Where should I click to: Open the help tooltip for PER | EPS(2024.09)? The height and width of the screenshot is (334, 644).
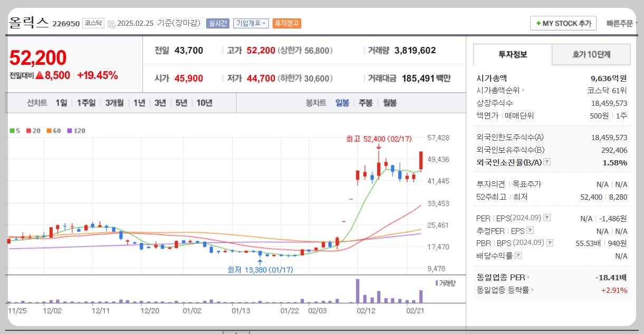click(x=546, y=217)
